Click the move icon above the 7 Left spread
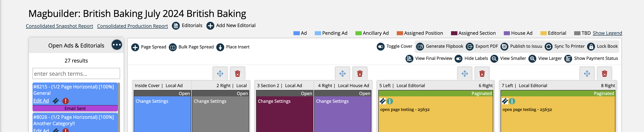This screenshot has width=644, height=132. (587, 73)
